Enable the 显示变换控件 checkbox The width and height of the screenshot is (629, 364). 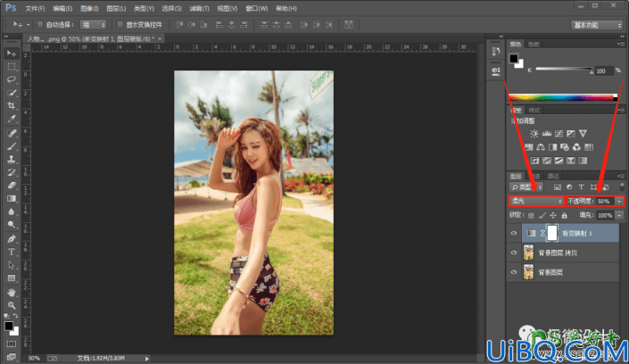pos(120,24)
